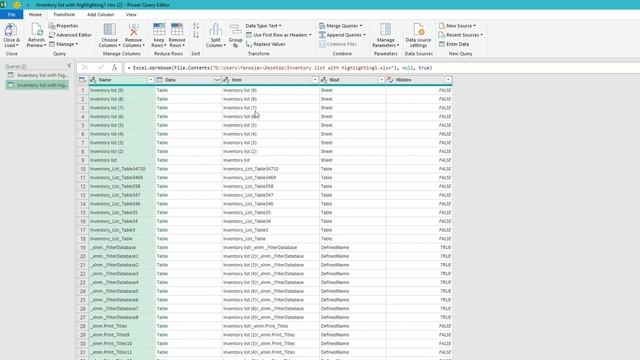This screenshot has height=360, width=640.
Task: Click the fx formula icon
Action: pos(115,68)
